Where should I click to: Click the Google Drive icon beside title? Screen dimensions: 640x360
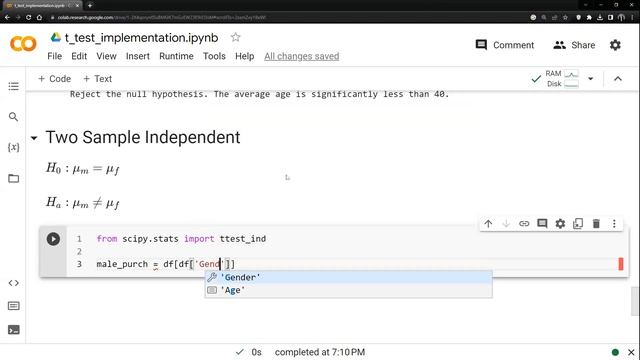coord(56,38)
